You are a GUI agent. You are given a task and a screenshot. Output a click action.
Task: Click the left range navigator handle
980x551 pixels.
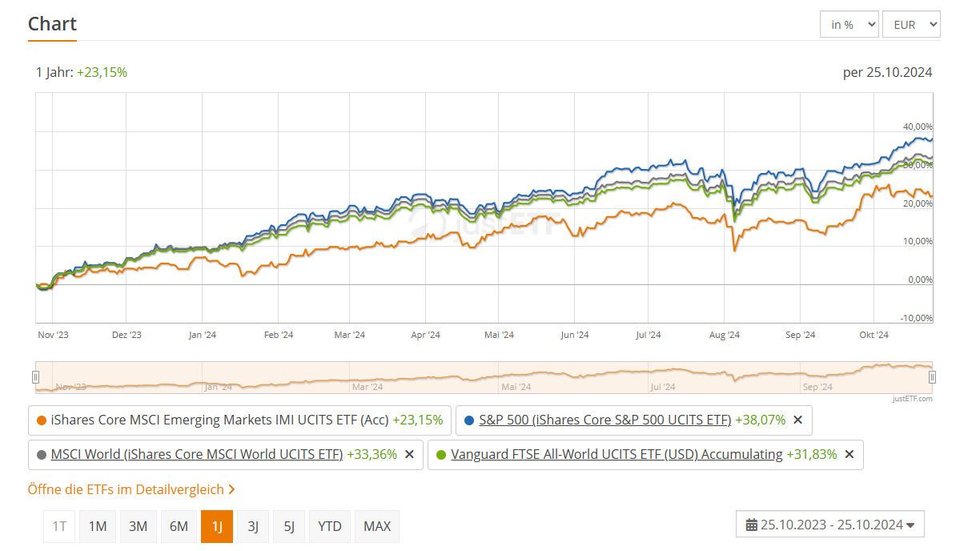pos(35,376)
